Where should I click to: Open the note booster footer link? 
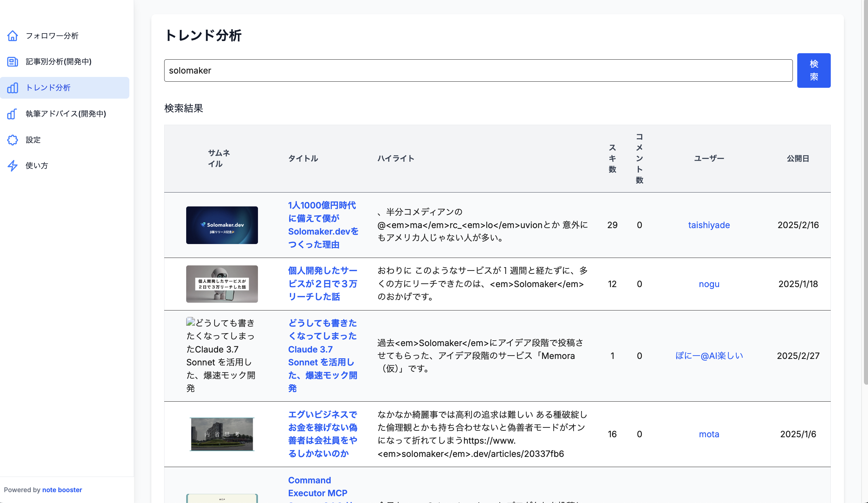tap(62, 489)
